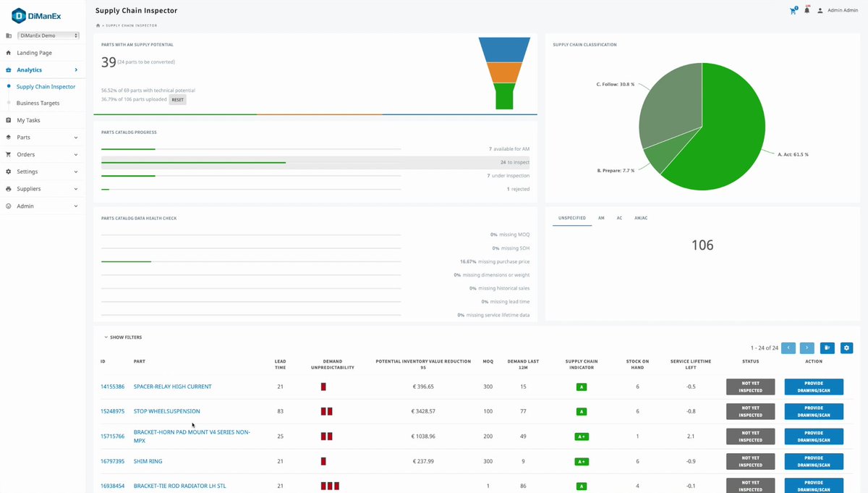Switch to the AM tab

(601, 218)
